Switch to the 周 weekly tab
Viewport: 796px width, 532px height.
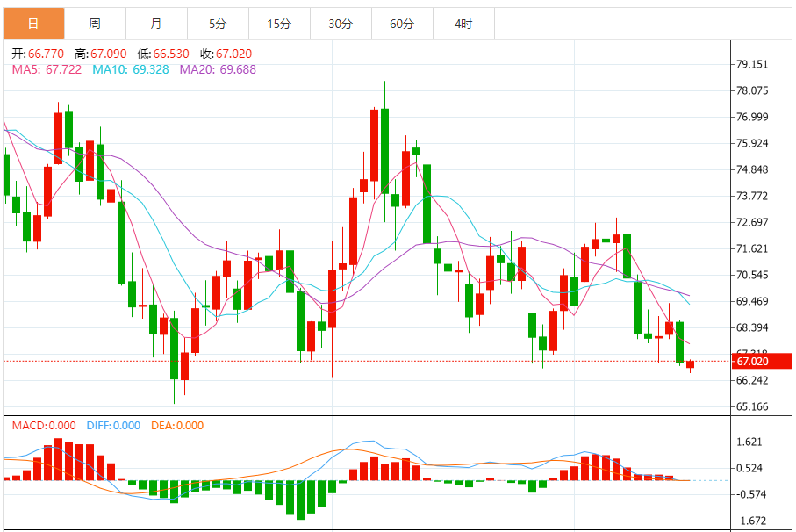pos(95,24)
